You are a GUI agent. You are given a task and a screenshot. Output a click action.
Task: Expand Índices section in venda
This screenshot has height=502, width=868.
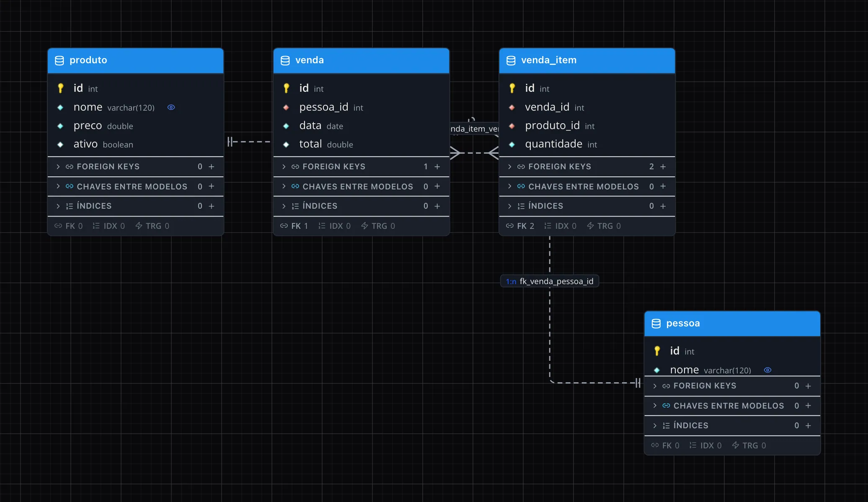pyautogui.click(x=284, y=206)
